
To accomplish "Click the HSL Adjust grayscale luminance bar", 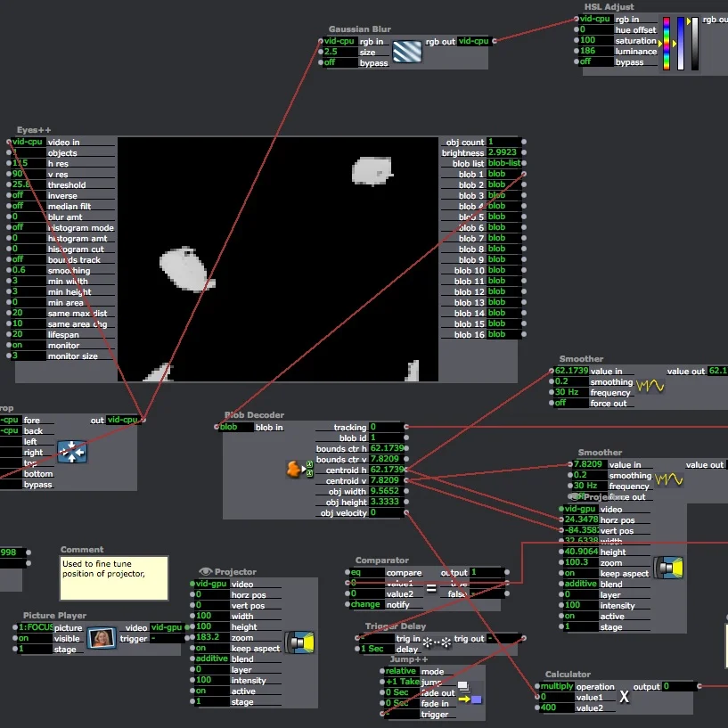I will point(695,43).
